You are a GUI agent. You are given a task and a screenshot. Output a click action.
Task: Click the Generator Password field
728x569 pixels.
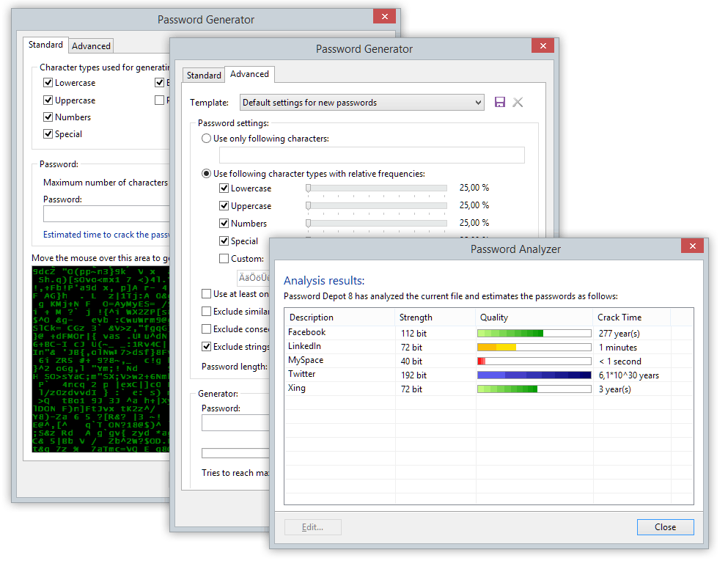pos(235,422)
